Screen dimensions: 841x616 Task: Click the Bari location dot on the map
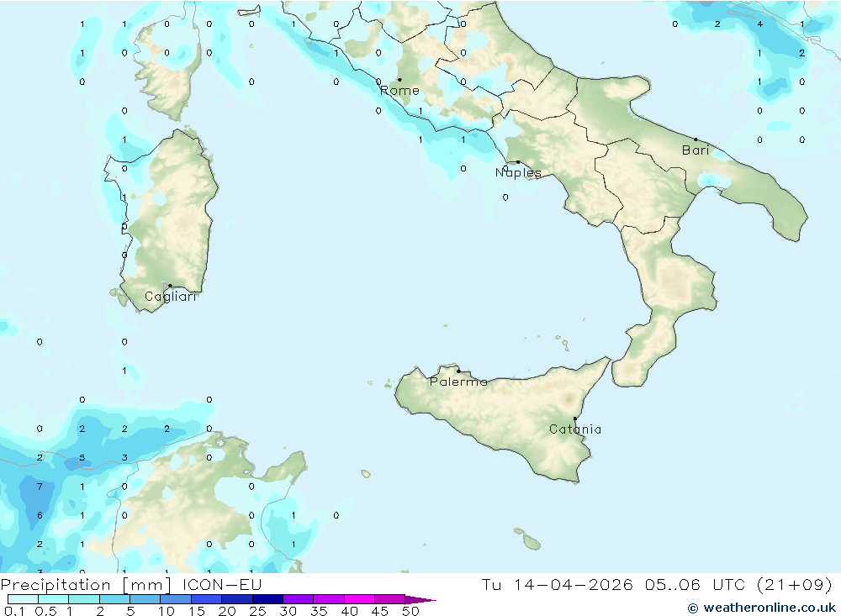696,140
